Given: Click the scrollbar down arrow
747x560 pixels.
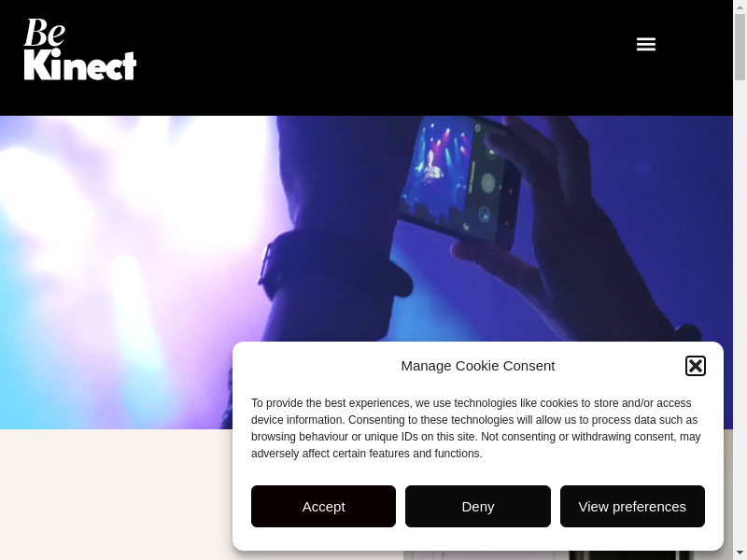Looking at the screenshot, I should point(740,553).
